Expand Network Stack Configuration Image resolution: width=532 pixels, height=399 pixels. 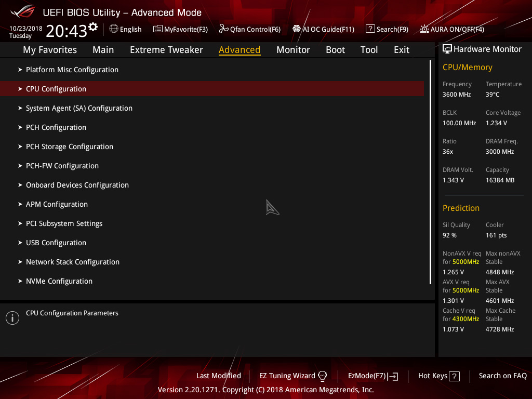212,262
